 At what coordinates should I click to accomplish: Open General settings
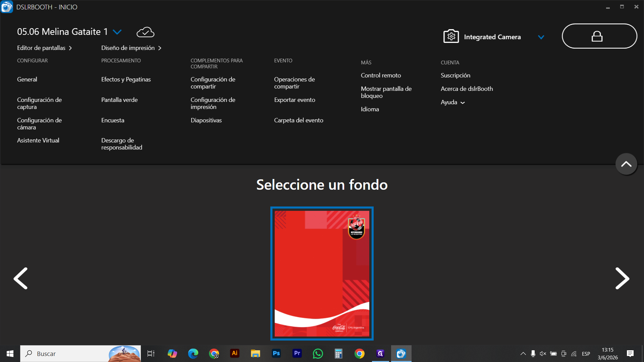[27, 79]
